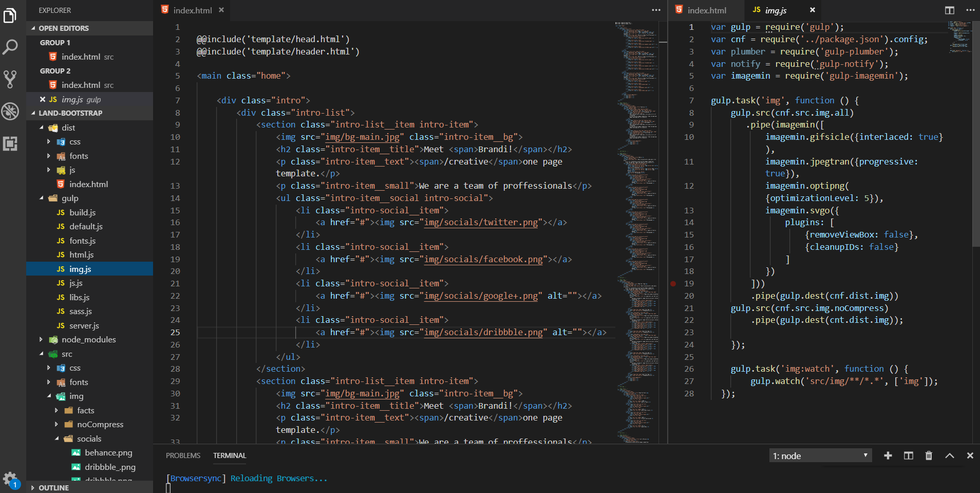Image resolution: width=980 pixels, height=493 pixels.
Task: Open behance.png in socials folder
Action: click(108, 452)
